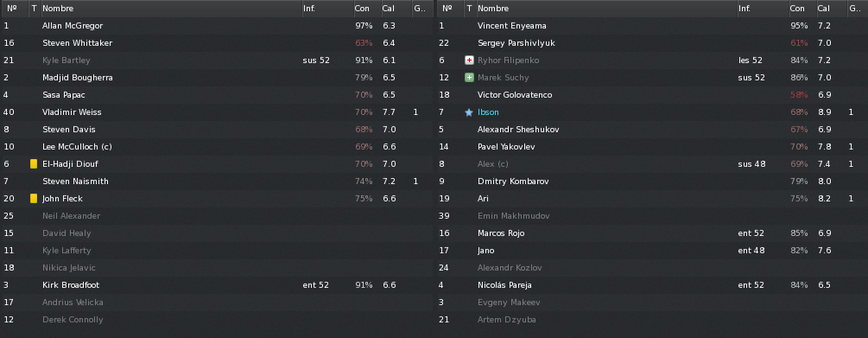The height and width of the screenshot is (338, 868).
Task: Select Lee McCulloch (c) captain row
Action: coord(217,147)
